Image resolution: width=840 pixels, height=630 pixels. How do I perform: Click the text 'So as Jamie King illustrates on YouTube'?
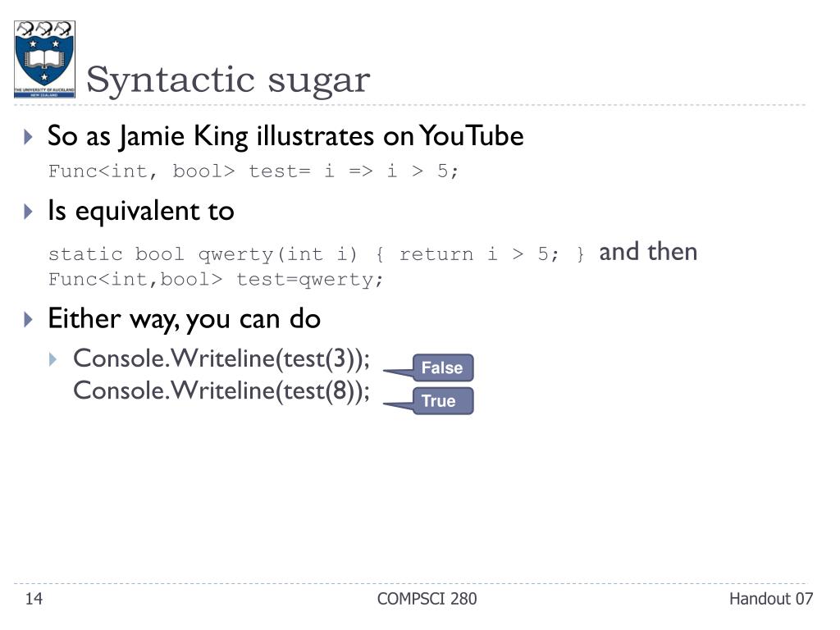285,136
